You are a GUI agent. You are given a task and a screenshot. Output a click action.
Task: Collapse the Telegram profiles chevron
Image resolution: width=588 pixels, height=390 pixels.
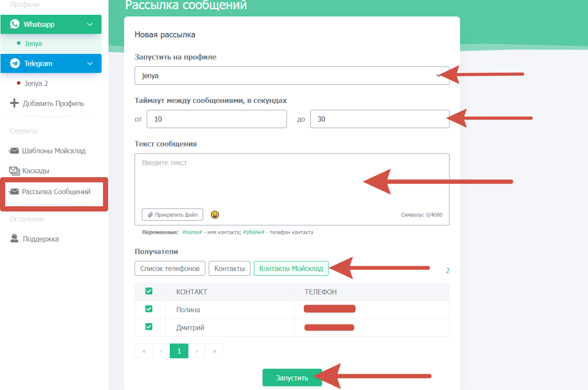[x=90, y=63]
